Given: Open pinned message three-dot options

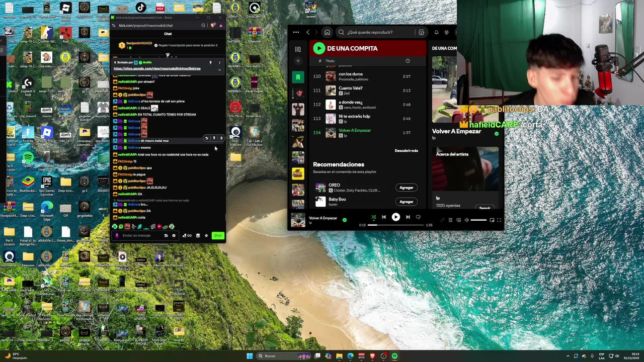Looking at the screenshot, I should point(219,63).
